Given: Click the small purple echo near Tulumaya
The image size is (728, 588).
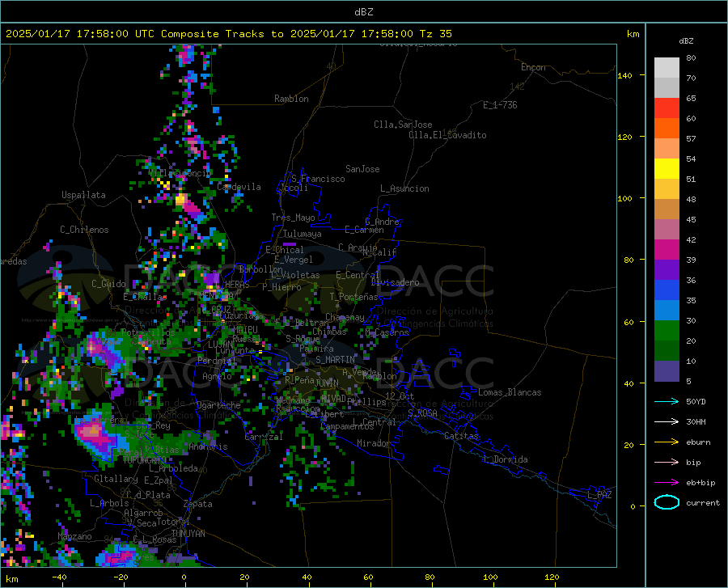Looking at the screenshot, I should click(x=290, y=243).
